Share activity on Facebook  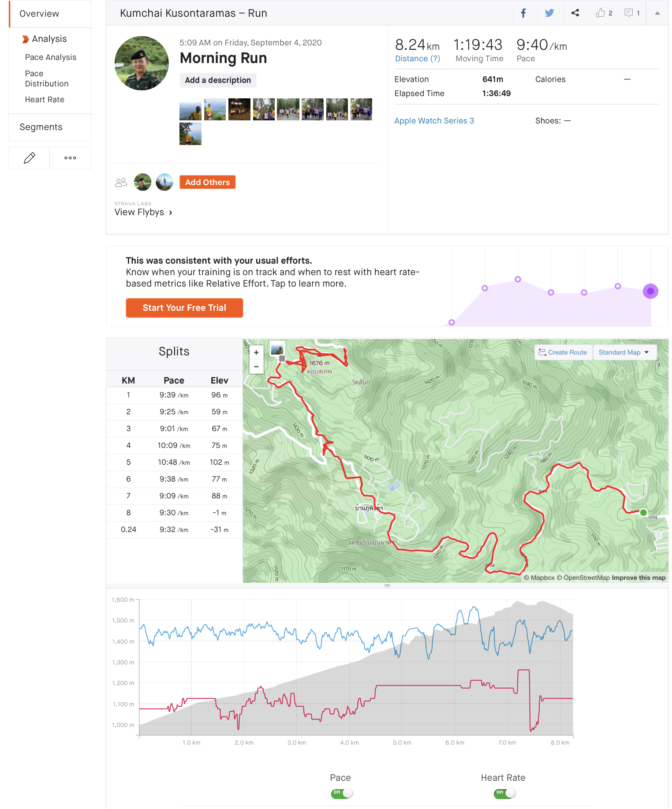coord(523,13)
